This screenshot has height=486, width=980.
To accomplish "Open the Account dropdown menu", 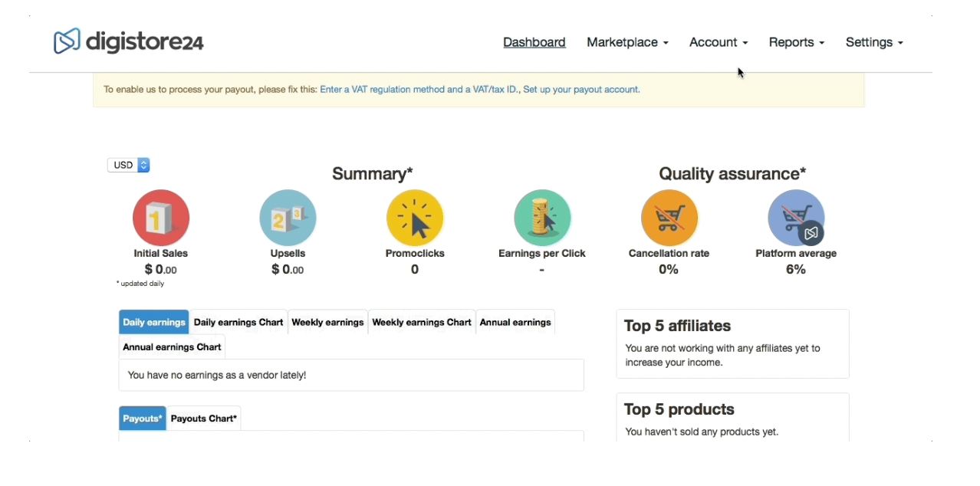I will [718, 42].
